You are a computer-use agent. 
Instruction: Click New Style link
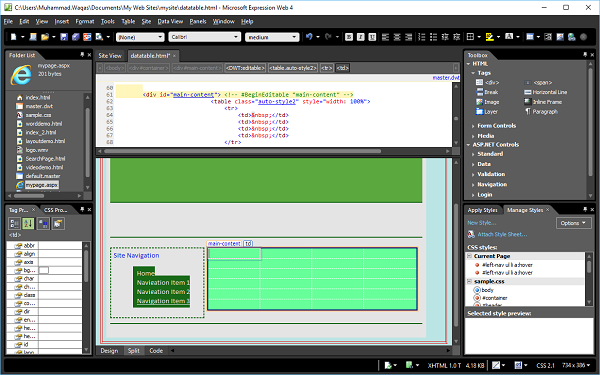click(481, 223)
